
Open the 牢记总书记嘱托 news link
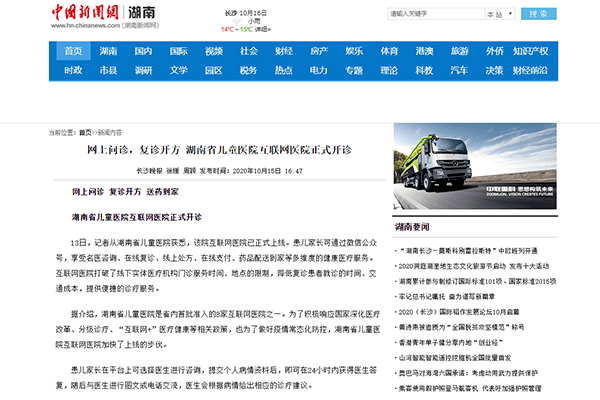tap(447, 297)
